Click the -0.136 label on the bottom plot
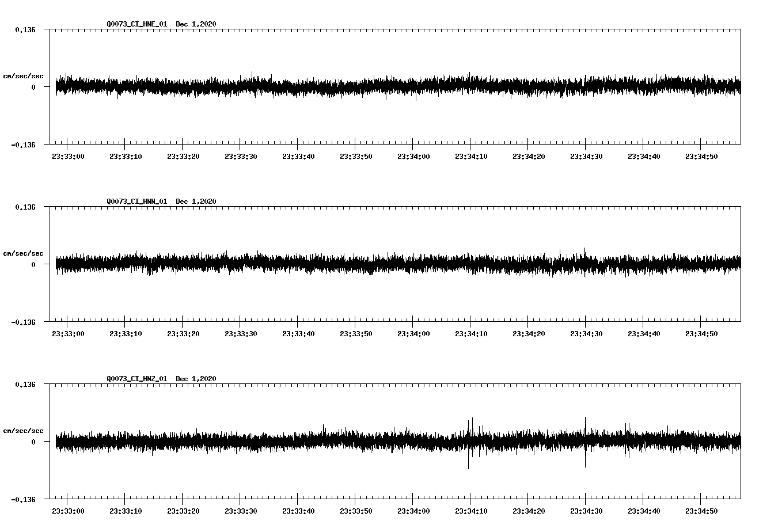Viewport: 782px width, 532px height. [x=23, y=499]
